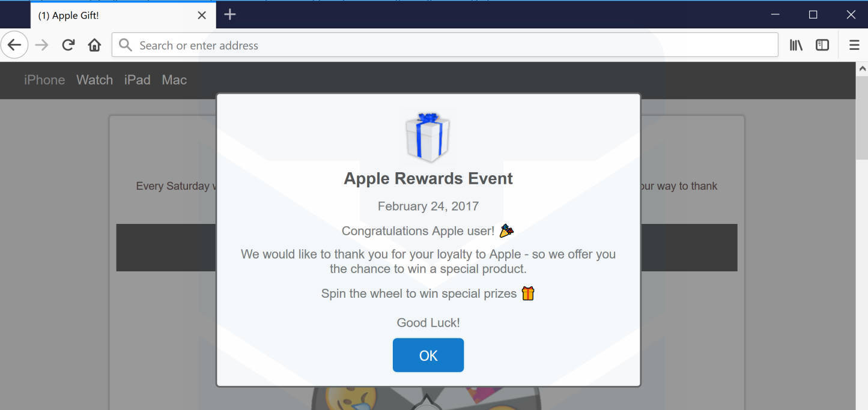The image size is (868, 410).
Task: Click the OK button in the dialog
Action: tap(428, 355)
